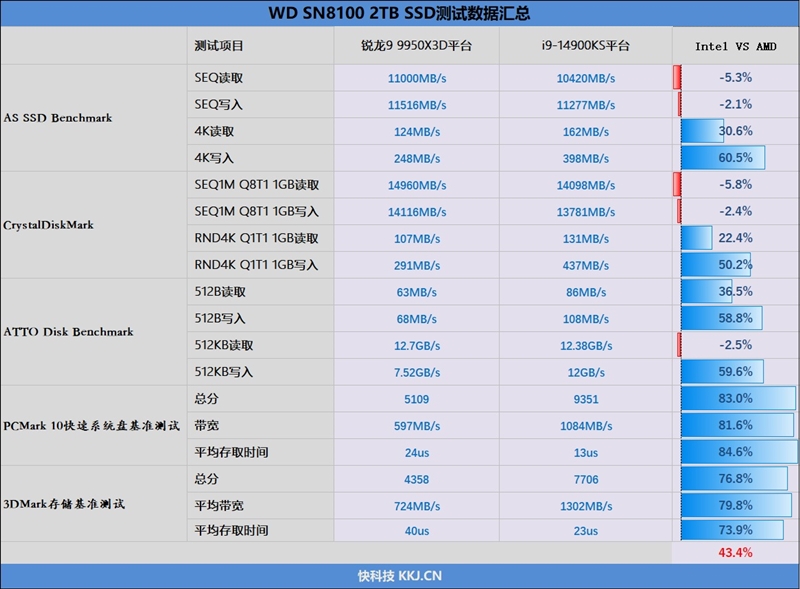Select the '测试项目' column header

click(219, 46)
